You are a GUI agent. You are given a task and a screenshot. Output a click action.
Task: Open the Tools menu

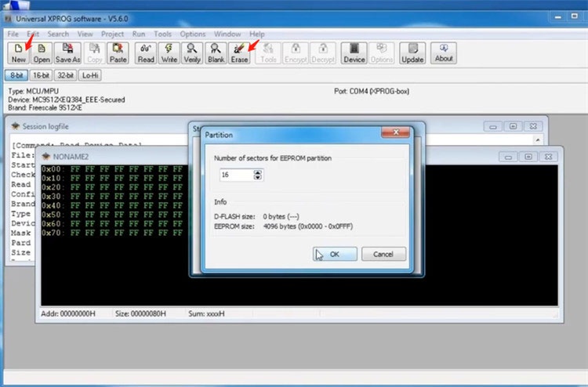pos(162,34)
